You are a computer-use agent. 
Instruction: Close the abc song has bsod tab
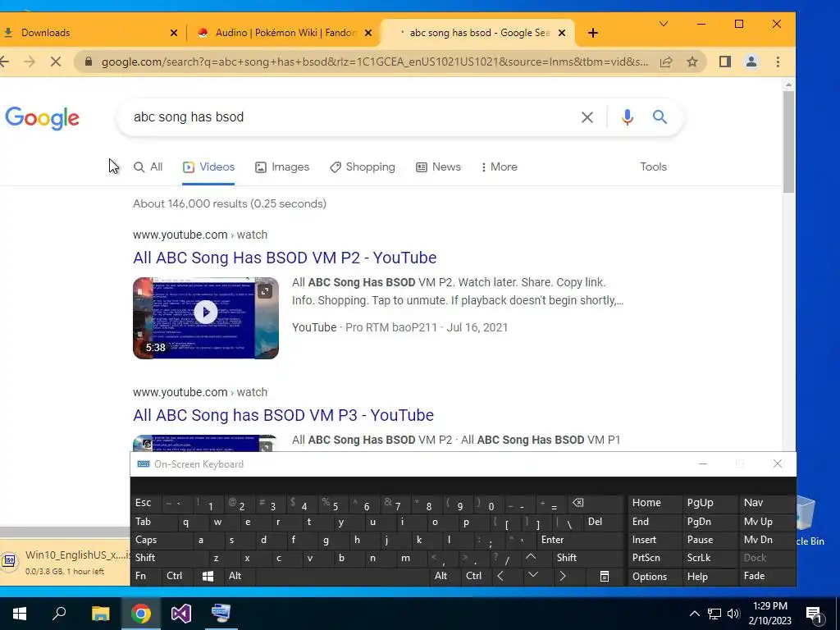[561, 33]
